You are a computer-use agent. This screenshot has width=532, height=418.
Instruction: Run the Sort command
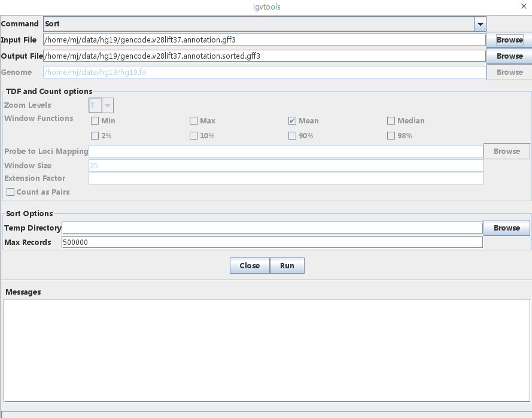tap(287, 265)
